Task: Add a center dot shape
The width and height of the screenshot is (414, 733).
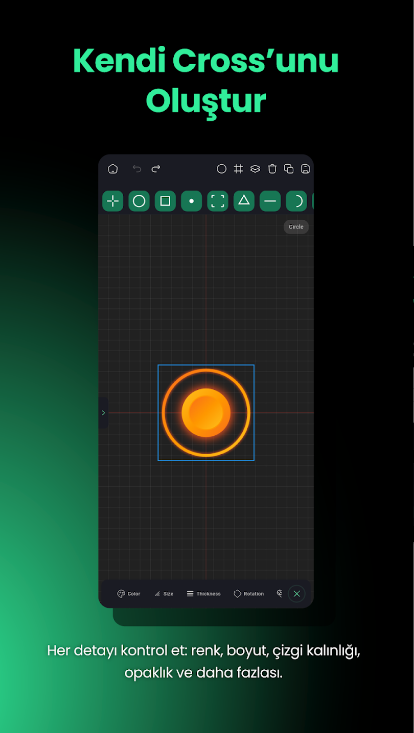Action: tap(192, 201)
